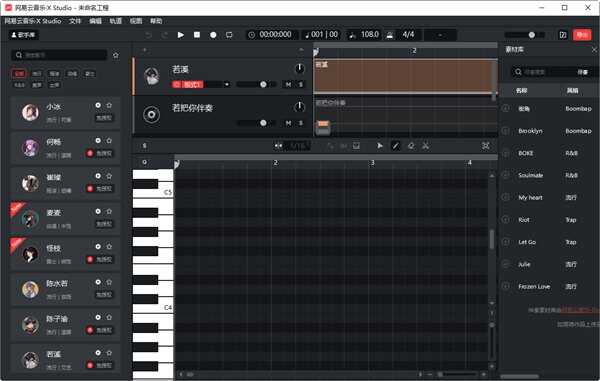
Task: Open the 文件 menu
Action: [75, 21]
